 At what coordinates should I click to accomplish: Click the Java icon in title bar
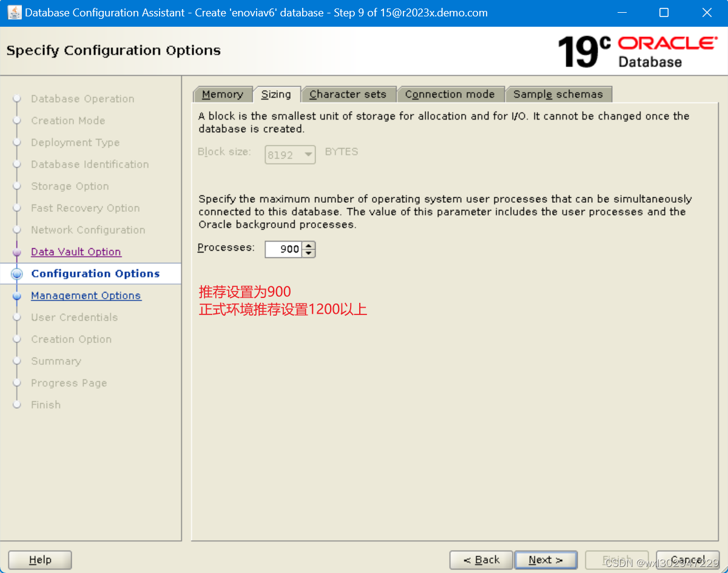pos(14,12)
